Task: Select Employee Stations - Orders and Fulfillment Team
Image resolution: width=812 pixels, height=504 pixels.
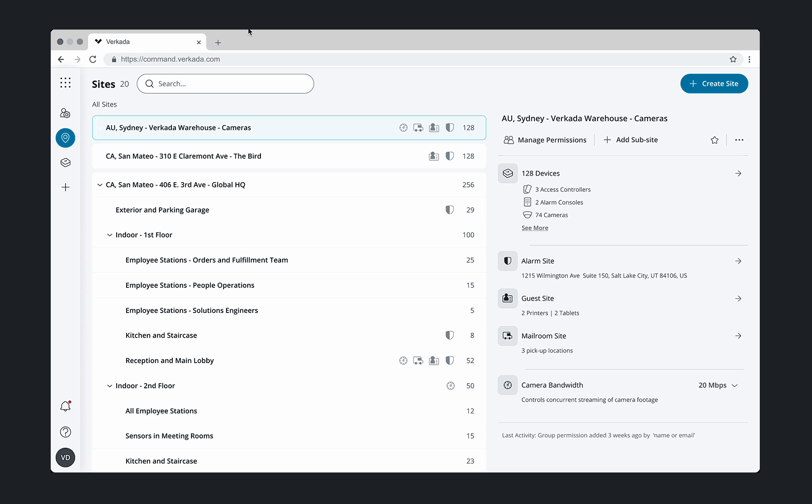Action: (289, 260)
